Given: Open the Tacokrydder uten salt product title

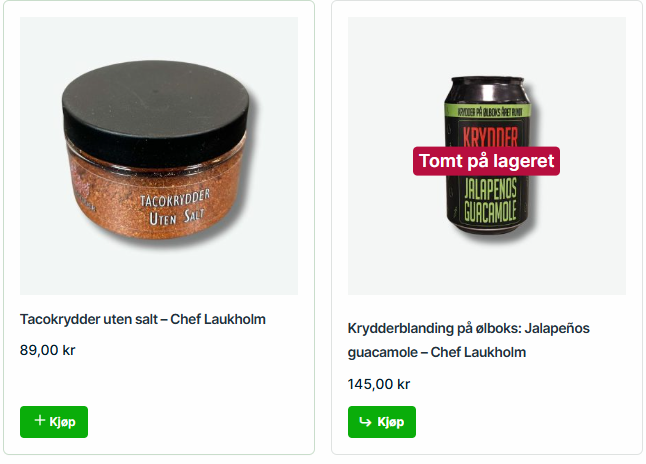Looking at the screenshot, I should tap(143, 319).
